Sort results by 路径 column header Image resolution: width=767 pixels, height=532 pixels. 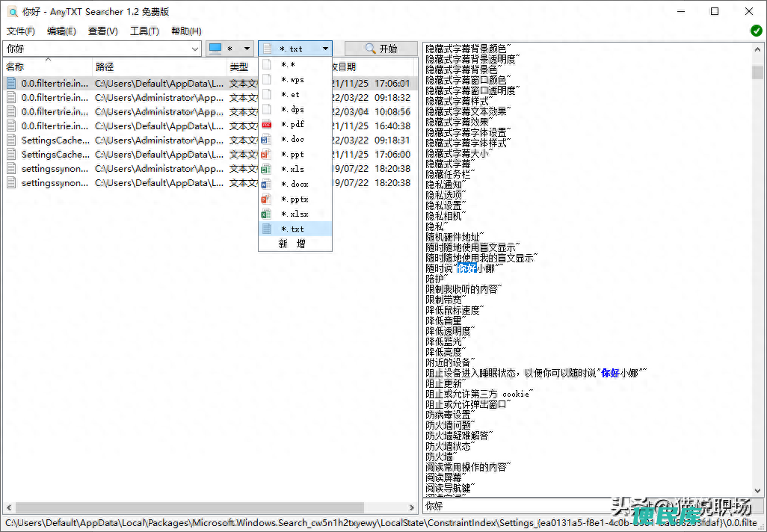[x=159, y=67]
